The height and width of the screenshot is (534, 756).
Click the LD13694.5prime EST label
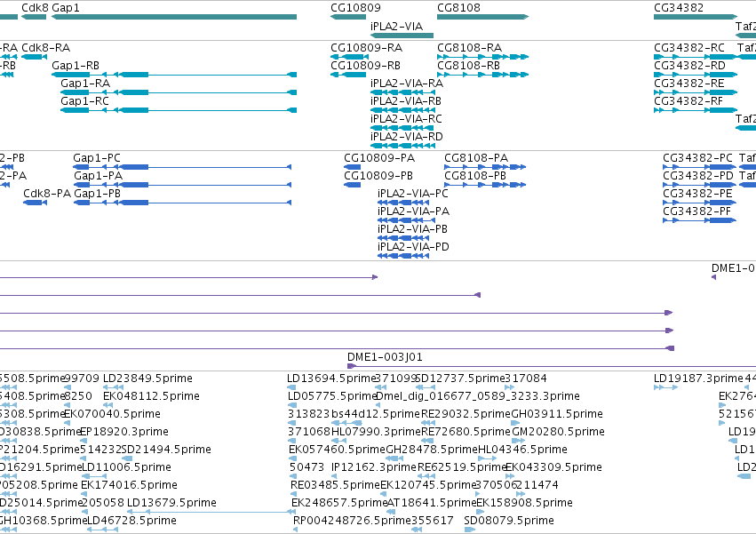pyautogui.click(x=330, y=379)
